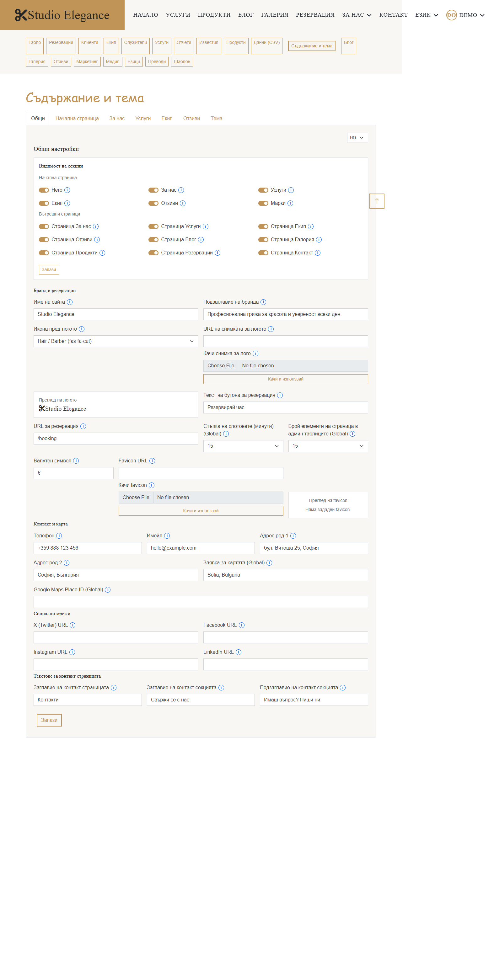
Task: Click info icon beside Валутен символ
Action: click(x=76, y=461)
